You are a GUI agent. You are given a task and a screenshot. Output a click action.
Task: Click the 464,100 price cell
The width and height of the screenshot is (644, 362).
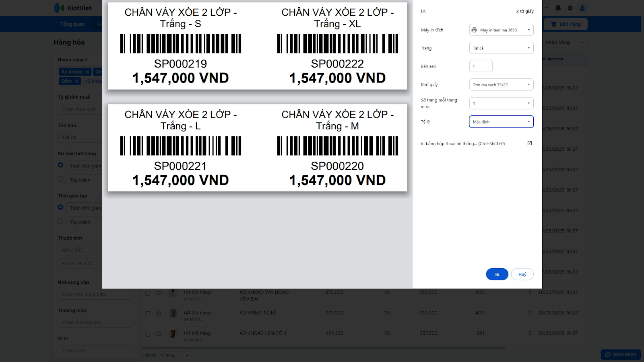(x=334, y=333)
